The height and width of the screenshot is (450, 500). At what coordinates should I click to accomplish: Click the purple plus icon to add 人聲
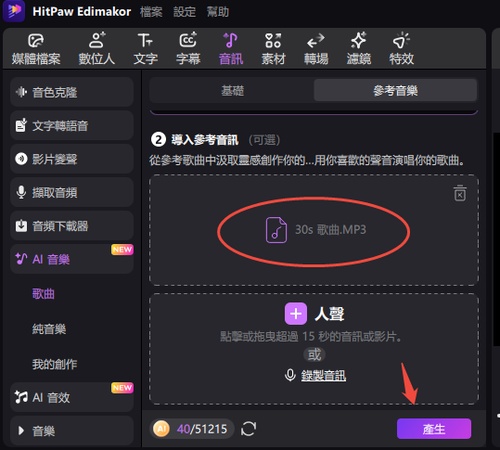coord(296,314)
